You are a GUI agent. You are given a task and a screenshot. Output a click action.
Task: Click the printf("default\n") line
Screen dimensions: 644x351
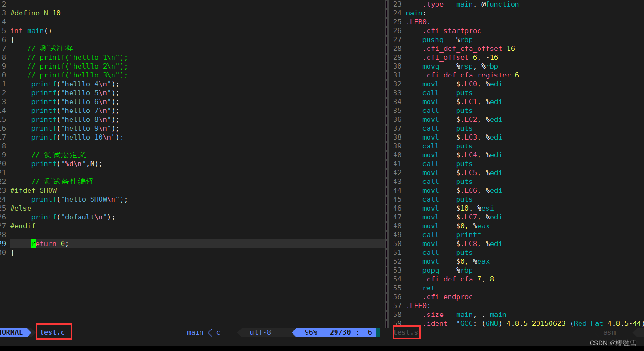pos(73,217)
